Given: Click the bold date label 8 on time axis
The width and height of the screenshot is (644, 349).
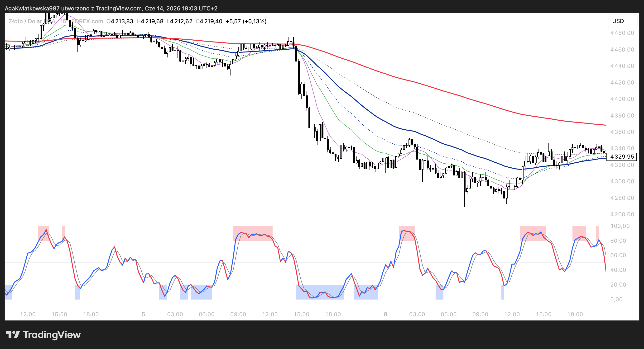Looking at the screenshot, I should [385, 314].
